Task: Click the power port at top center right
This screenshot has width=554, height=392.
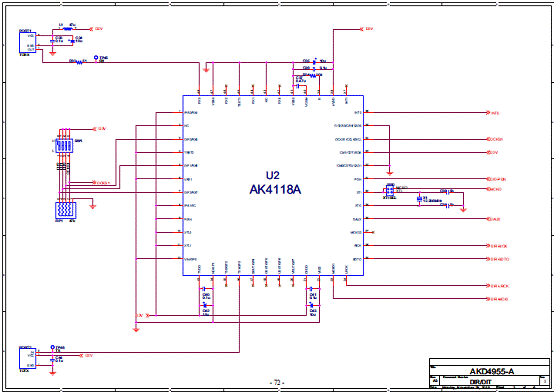Action: [366, 29]
